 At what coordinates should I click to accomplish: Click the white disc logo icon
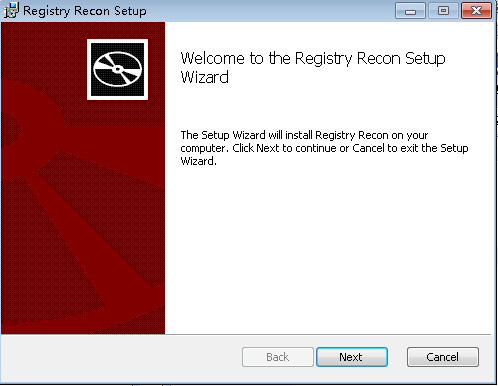tap(117, 69)
